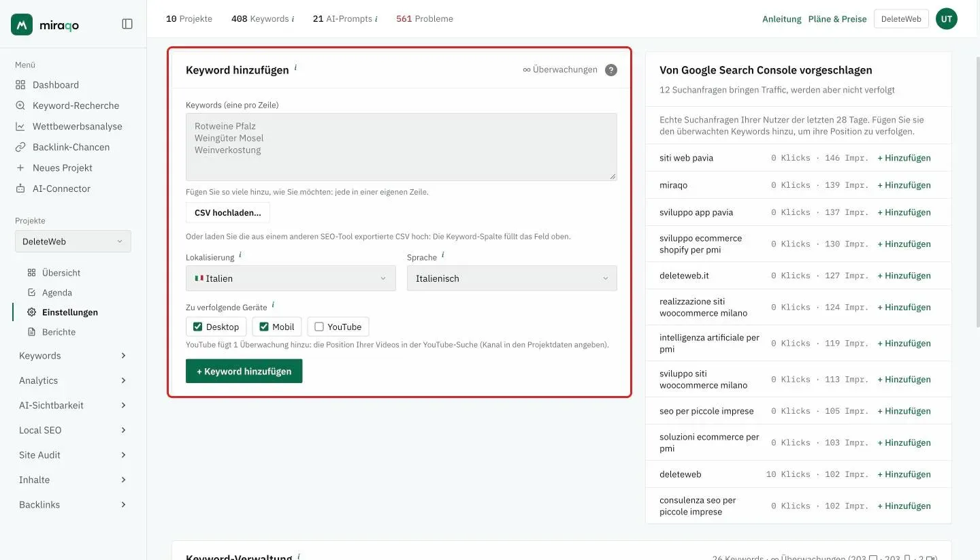The image size is (980, 560).
Task: Click the Wettbewerbsanalyse chart icon
Action: [x=20, y=127]
